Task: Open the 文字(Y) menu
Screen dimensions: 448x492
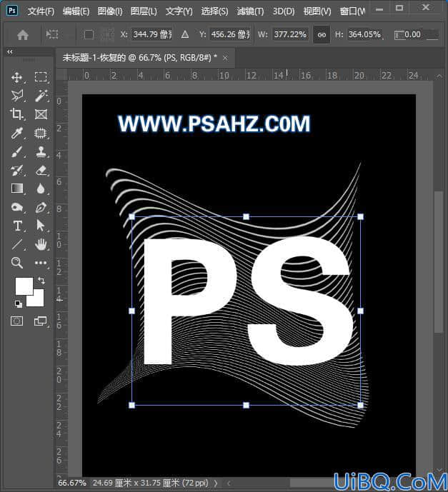Action: tap(179, 11)
